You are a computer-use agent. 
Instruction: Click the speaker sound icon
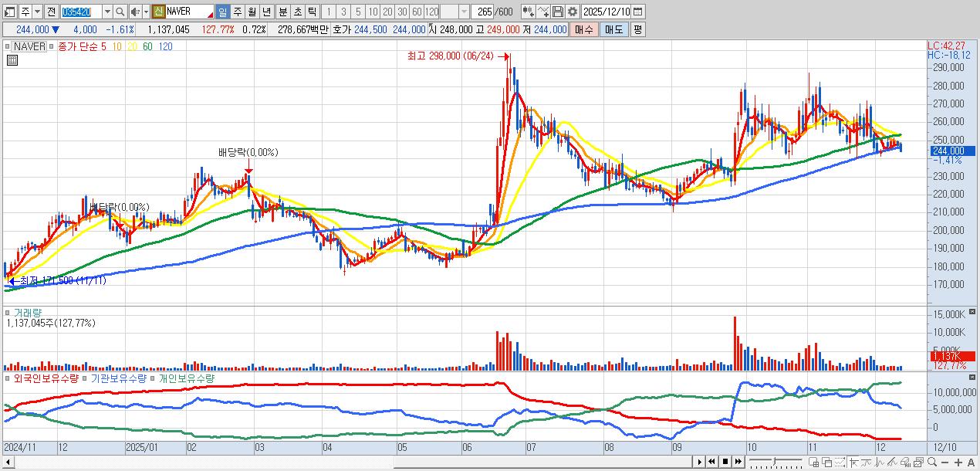pyautogui.click(x=135, y=12)
